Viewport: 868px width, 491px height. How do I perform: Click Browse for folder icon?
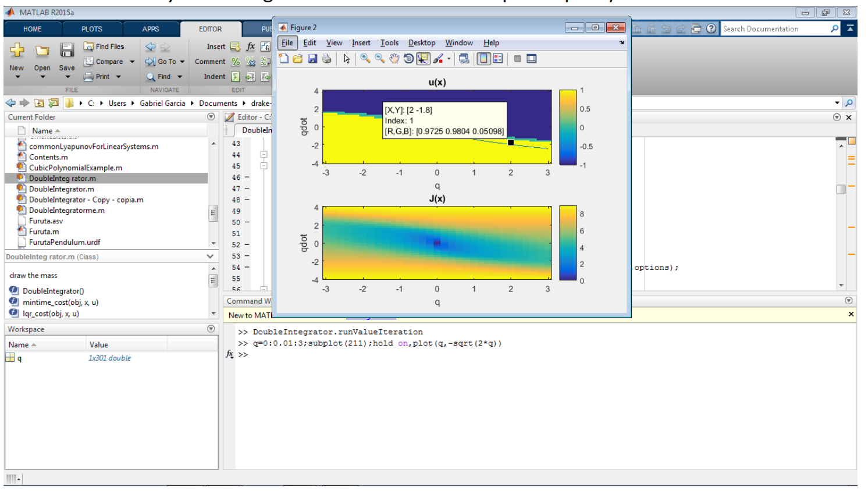click(x=54, y=103)
